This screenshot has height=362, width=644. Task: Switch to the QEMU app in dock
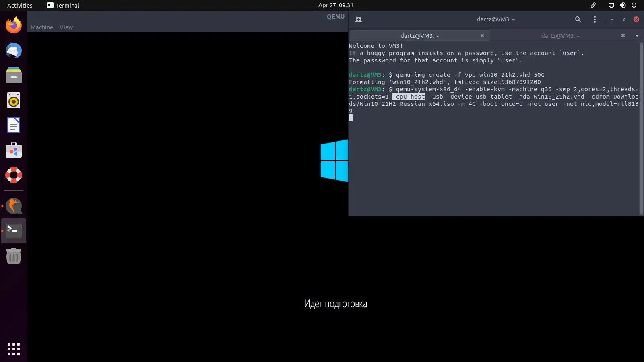[x=14, y=206]
